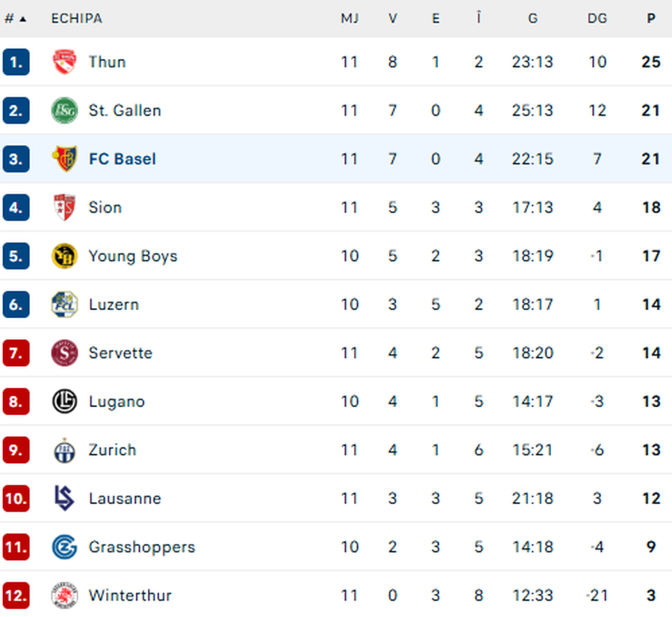Sort standings by the P points header
672x617 pixels.
[x=651, y=19]
